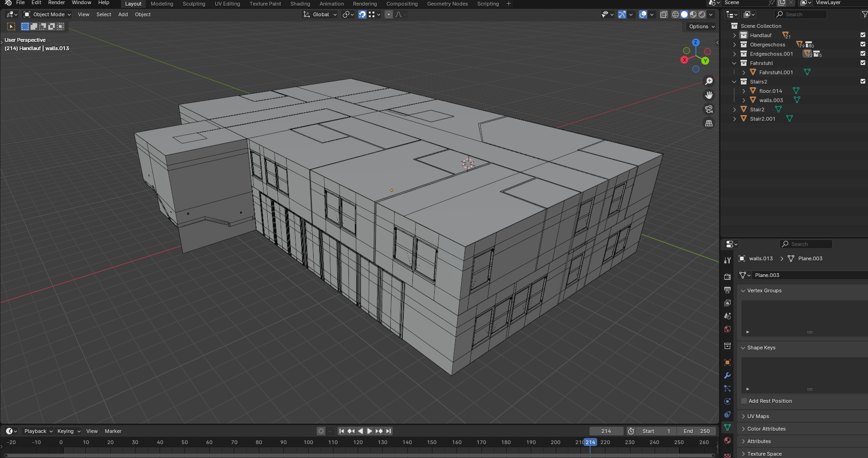Open the Object Mode dropdown
868x458 pixels.
(x=47, y=14)
